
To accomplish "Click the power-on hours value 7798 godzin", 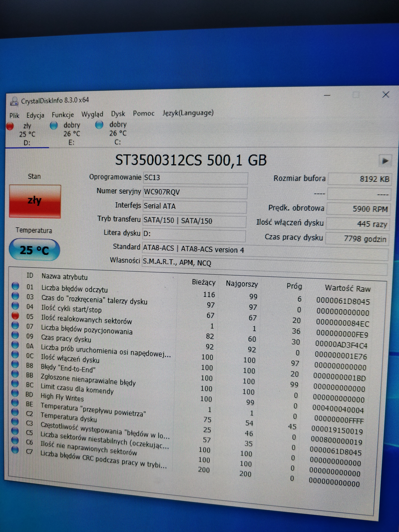I will [x=357, y=239].
